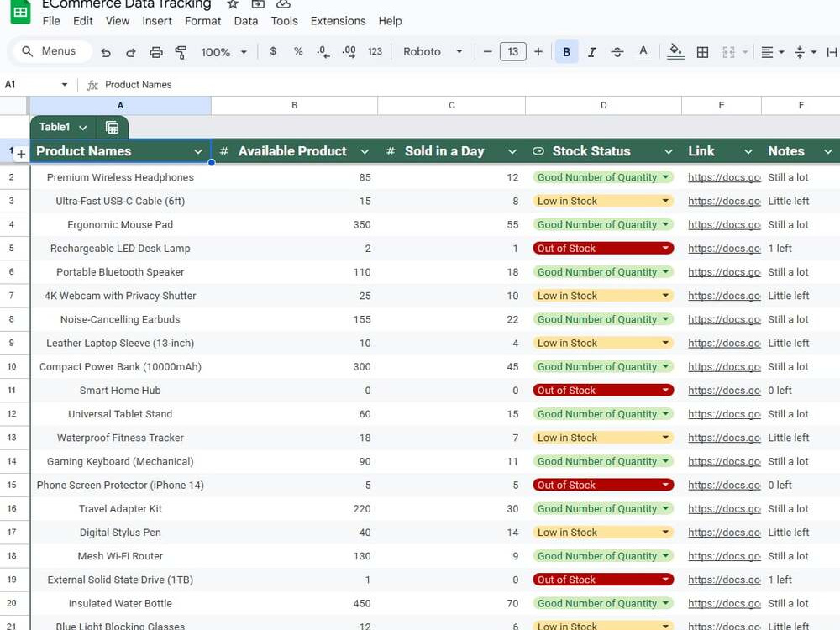Image resolution: width=840 pixels, height=630 pixels.
Task: Open the Format menu
Action: (202, 21)
